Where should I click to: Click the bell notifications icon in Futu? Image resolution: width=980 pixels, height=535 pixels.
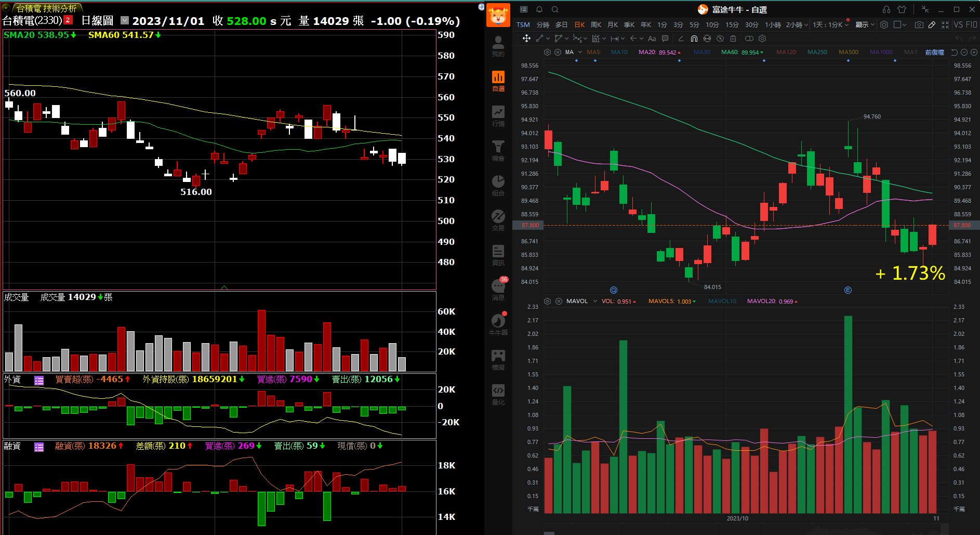pos(539,9)
